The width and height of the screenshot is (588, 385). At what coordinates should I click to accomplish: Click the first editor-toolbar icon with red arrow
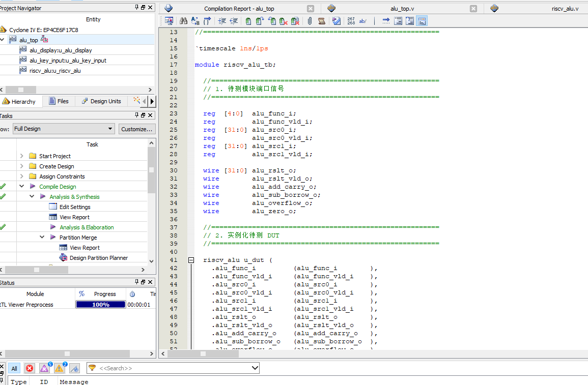coord(169,21)
